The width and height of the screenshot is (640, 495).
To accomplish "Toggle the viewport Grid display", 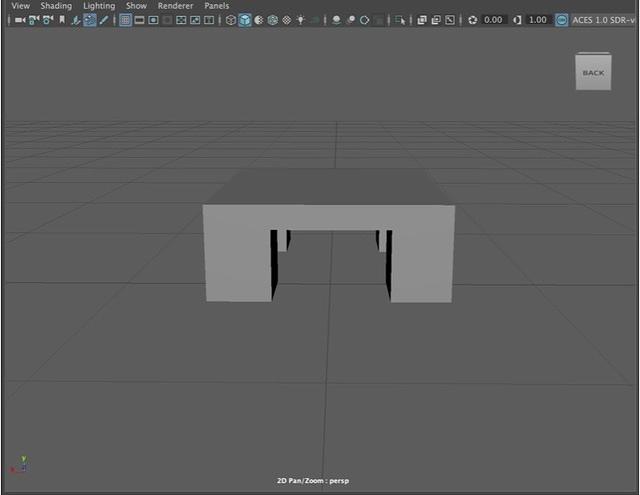I will [x=125, y=20].
